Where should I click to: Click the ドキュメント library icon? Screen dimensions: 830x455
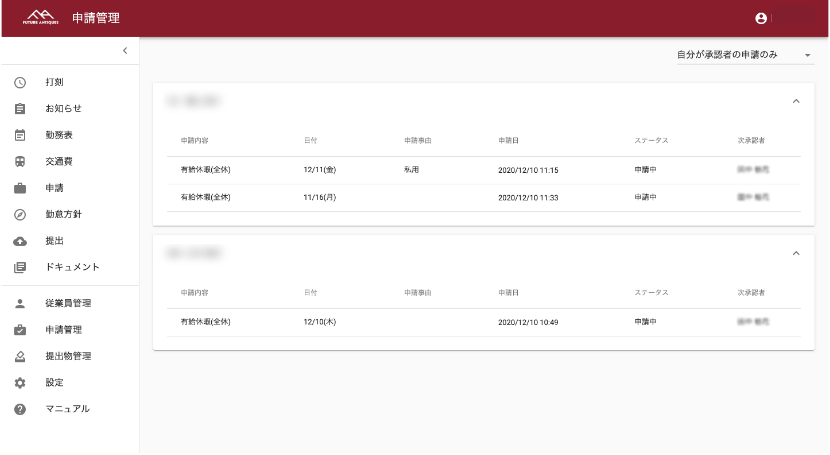[20, 267]
